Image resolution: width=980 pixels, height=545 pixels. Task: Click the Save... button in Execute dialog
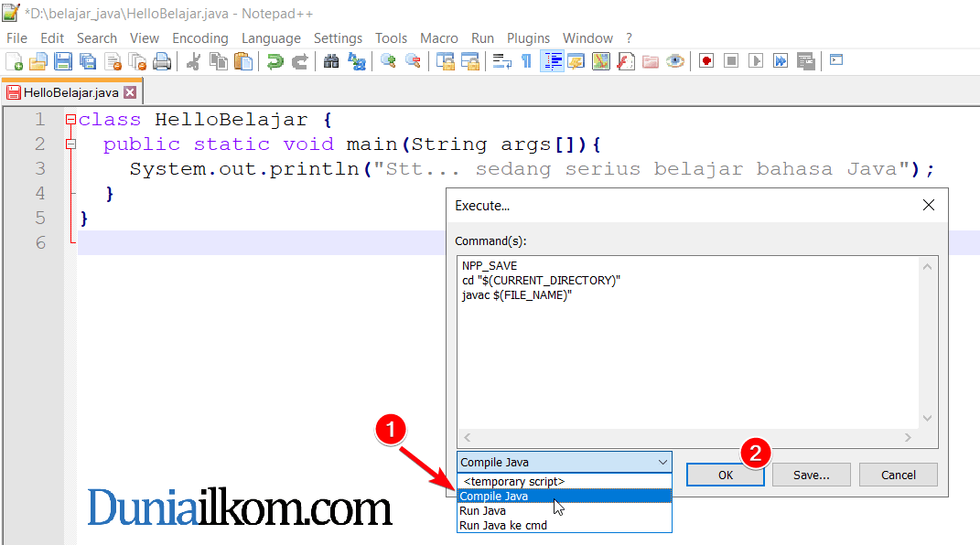pyautogui.click(x=812, y=476)
